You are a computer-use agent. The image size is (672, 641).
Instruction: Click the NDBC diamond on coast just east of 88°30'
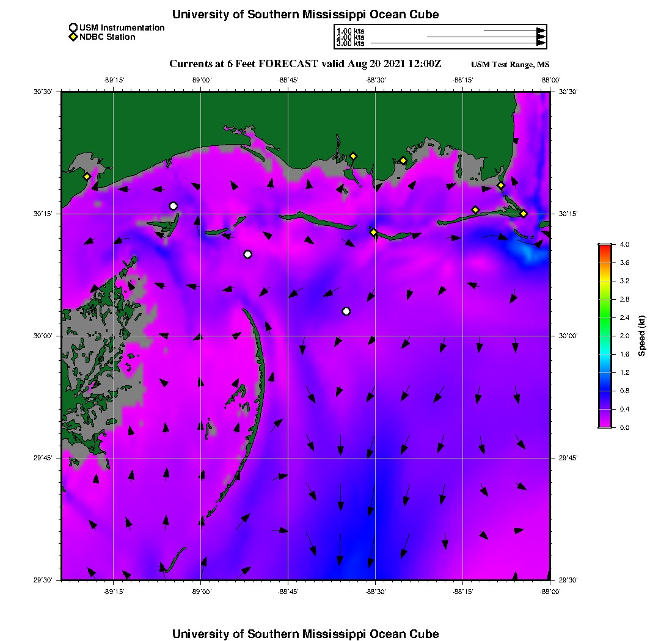tap(403, 161)
